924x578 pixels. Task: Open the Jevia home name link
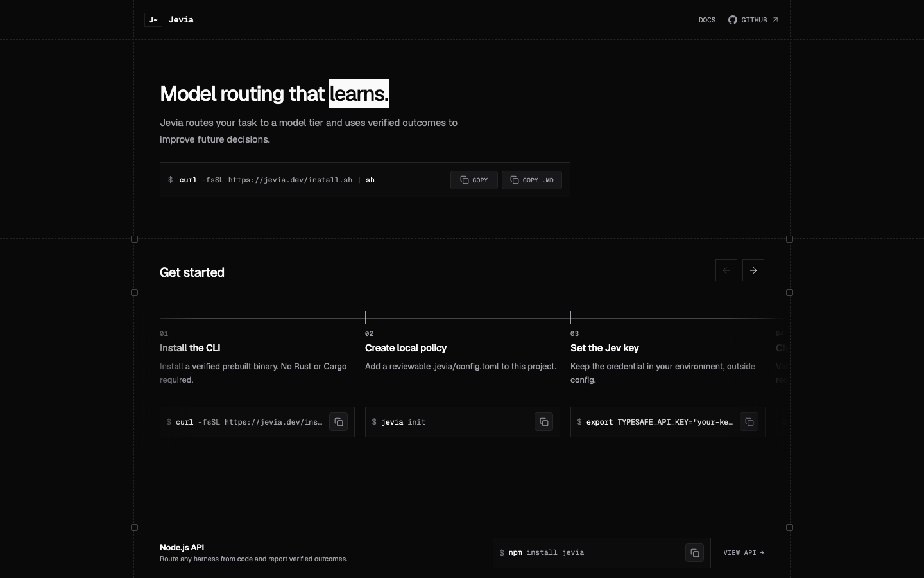pyautogui.click(x=181, y=20)
